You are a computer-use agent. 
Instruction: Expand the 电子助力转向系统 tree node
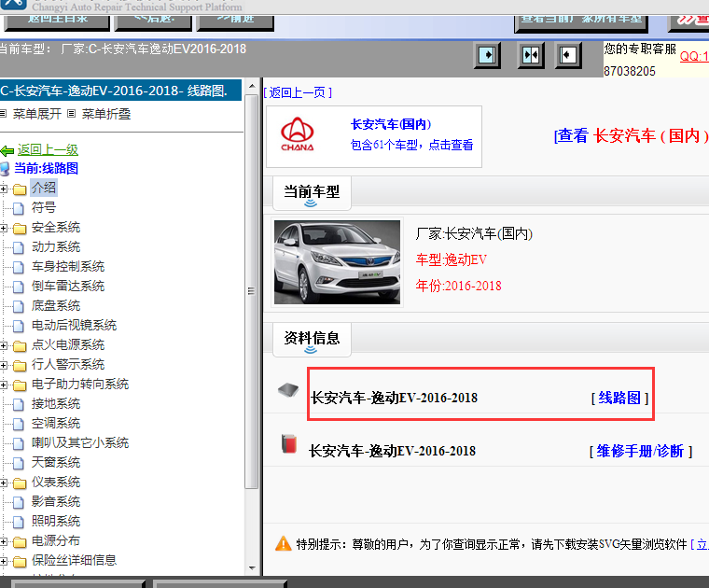pyautogui.click(x=4, y=385)
